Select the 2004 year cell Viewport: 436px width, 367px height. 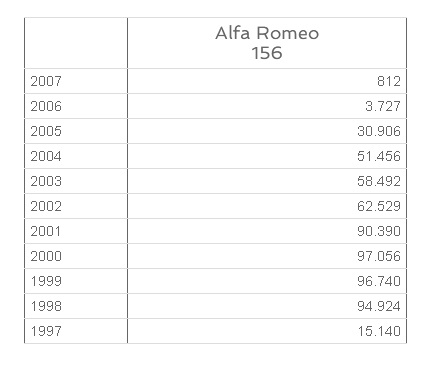(x=76, y=156)
